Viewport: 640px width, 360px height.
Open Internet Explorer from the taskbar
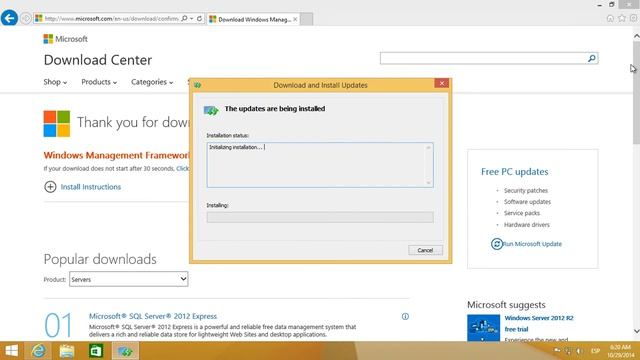pos(39,351)
